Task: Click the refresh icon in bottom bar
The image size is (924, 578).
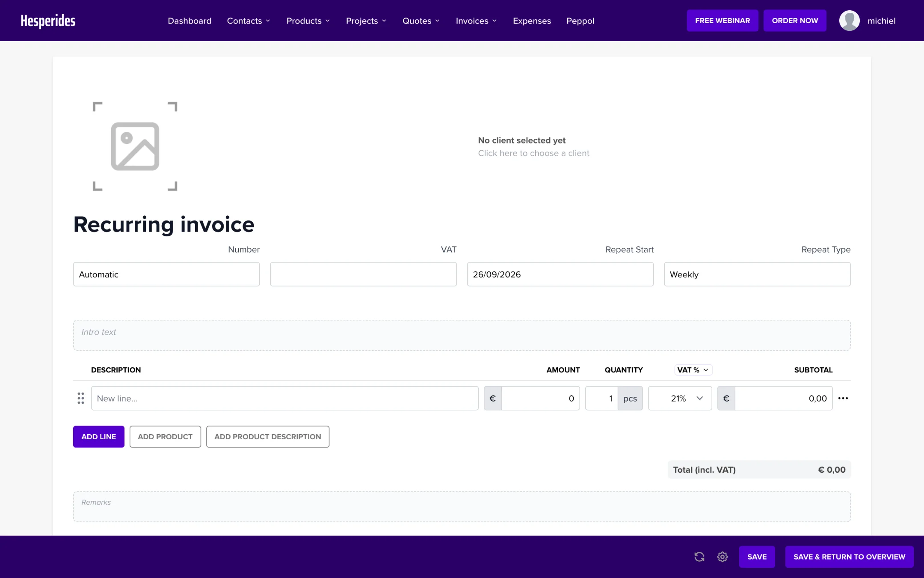Action: coord(699,557)
